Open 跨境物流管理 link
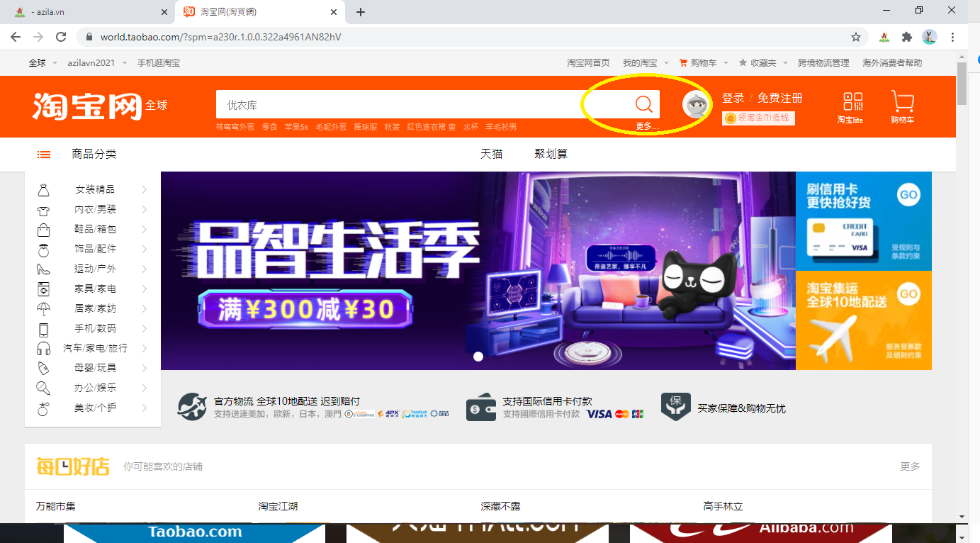Screen dimensions: 980x543 pyautogui.click(x=823, y=63)
